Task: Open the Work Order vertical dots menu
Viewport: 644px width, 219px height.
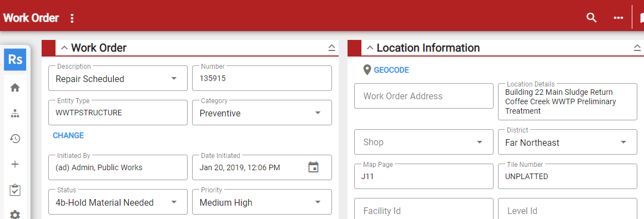Action: coord(72,18)
